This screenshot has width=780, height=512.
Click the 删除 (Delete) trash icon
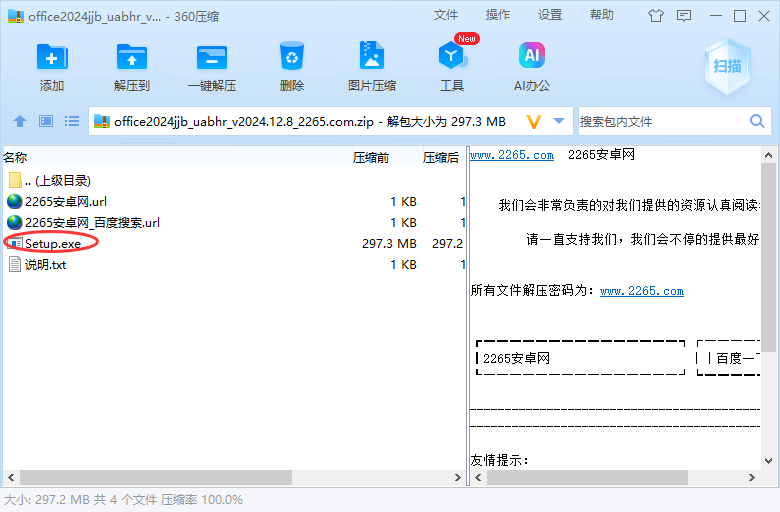point(292,56)
